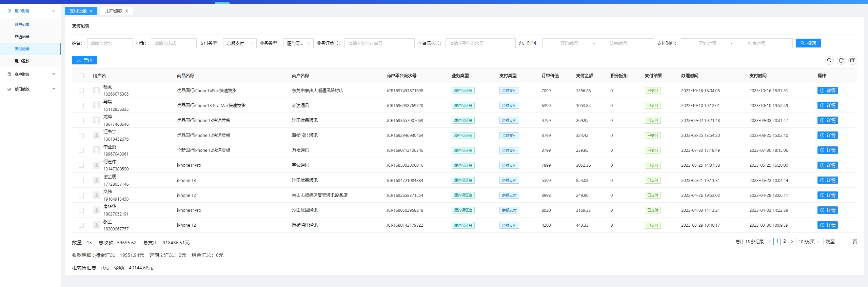Expand the 部门绩效 sidebar group
868x287 pixels.
click(54, 89)
